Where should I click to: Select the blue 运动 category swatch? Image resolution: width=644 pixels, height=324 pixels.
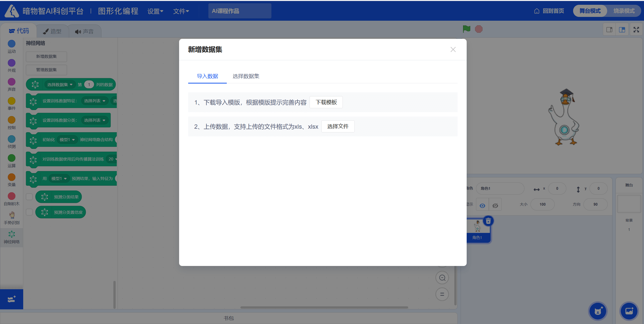pos(12,44)
